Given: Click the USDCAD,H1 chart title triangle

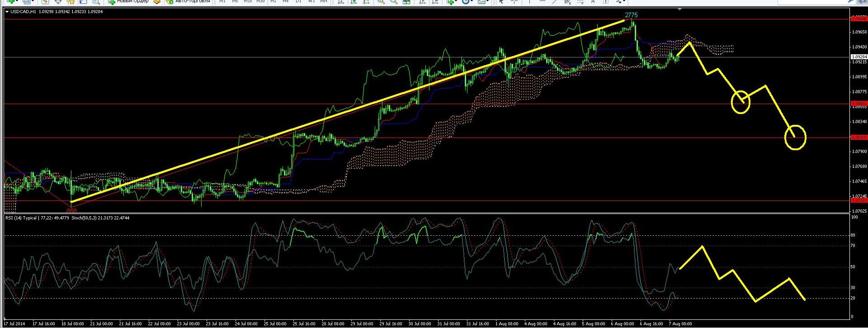Looking at the screenshot, I should 7,12.
